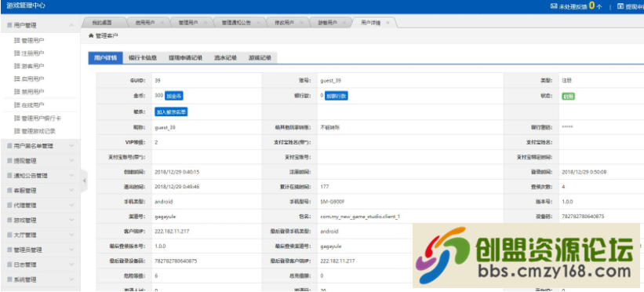
Task: Click the 加金币 button next to 300
Action: pos(174,96)
